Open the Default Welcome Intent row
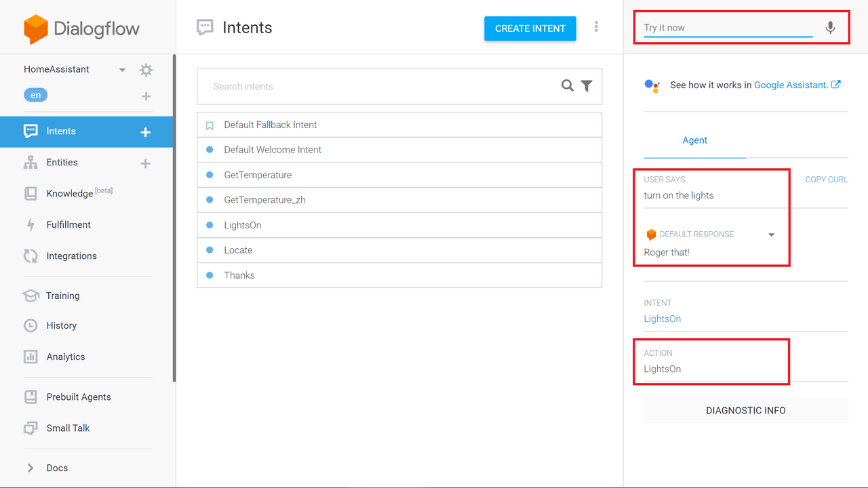868x488 pixels. point(399,150)
